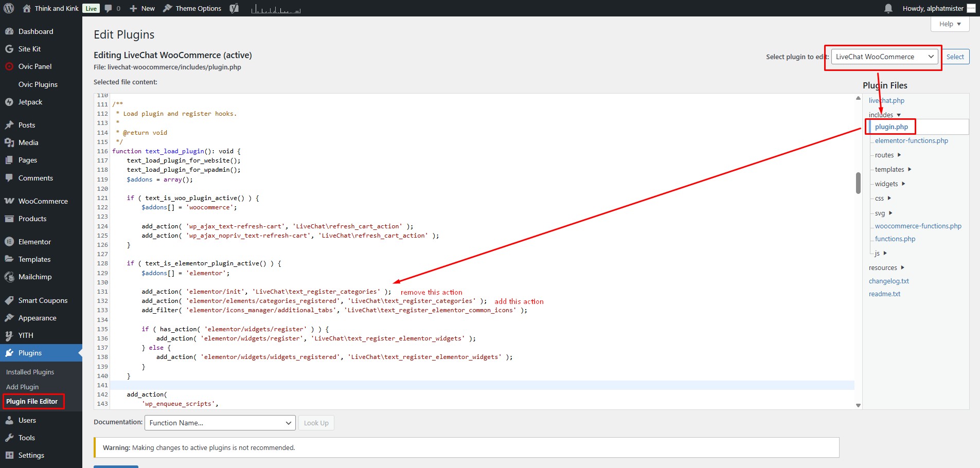Click the plus New icon in admin bar
Image resolution: width=980 pixels, height=468 pixels.
tap(133, 8)
